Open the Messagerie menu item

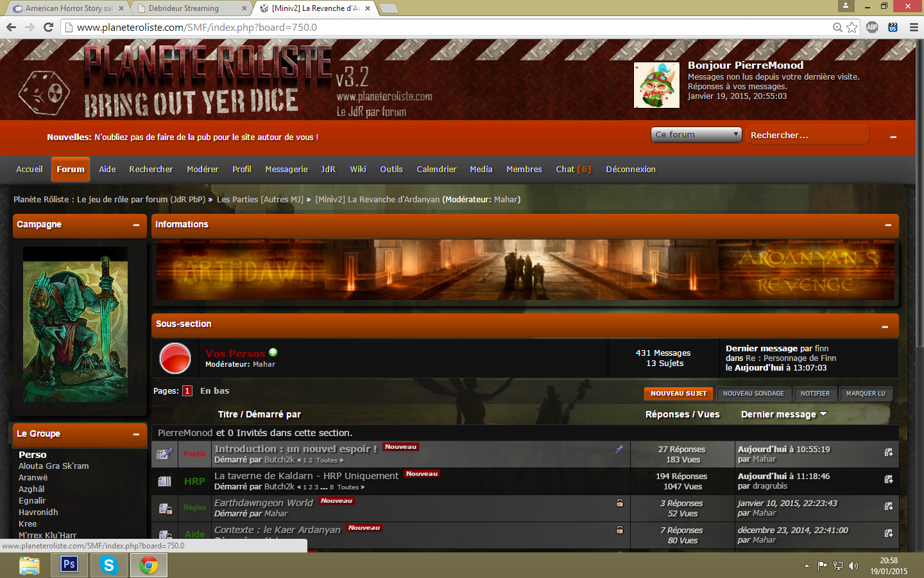286,170
